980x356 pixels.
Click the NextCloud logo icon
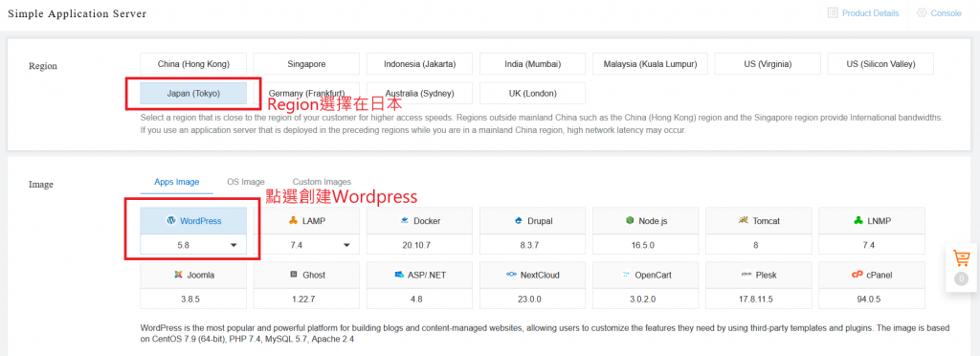click(x=511, y=275)
